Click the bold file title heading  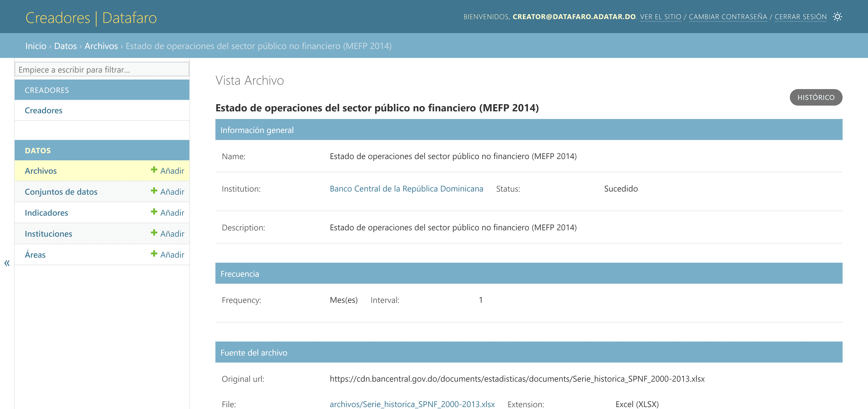point(377,108)
